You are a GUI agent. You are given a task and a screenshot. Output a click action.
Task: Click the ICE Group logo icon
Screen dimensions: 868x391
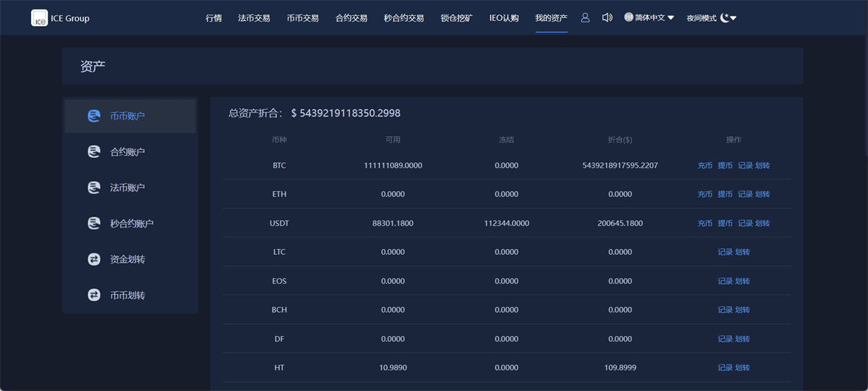(x=39, y=18)
